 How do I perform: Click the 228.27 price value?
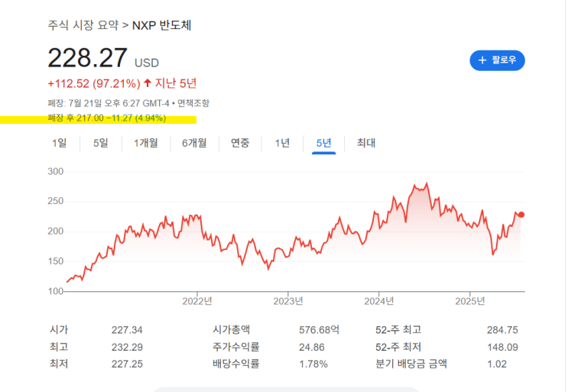[87, 58]
